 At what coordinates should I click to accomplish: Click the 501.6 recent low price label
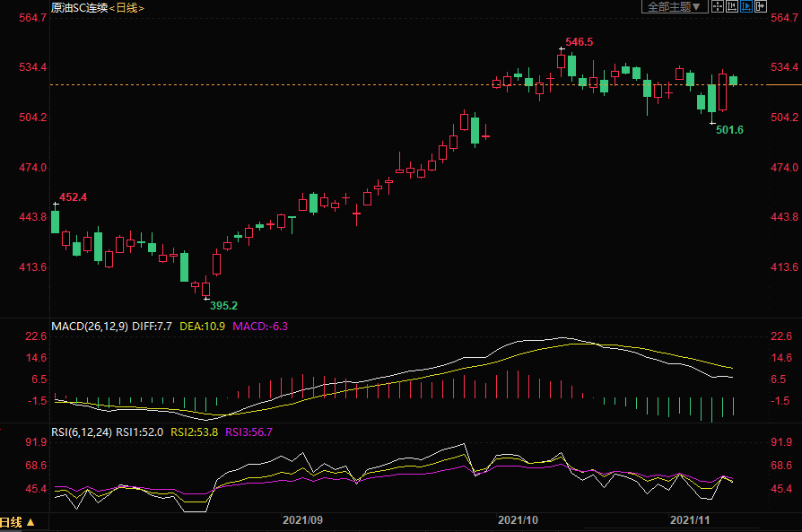[729, 130]
